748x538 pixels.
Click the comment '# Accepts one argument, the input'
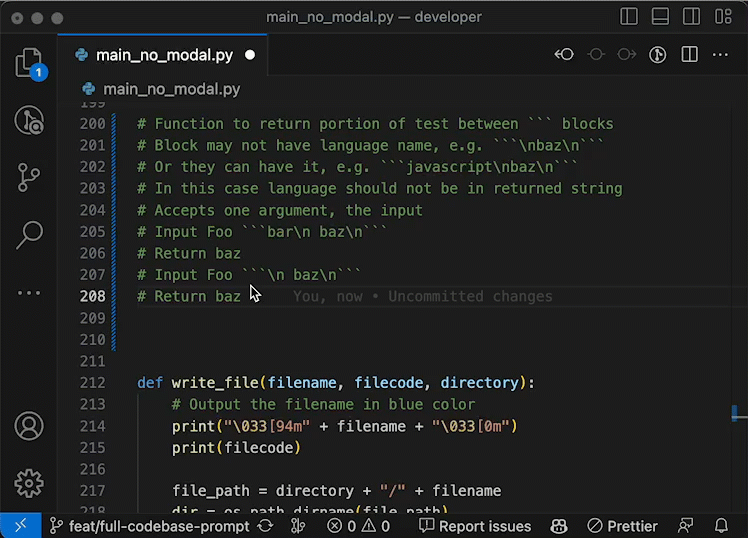tap(280, 210)
